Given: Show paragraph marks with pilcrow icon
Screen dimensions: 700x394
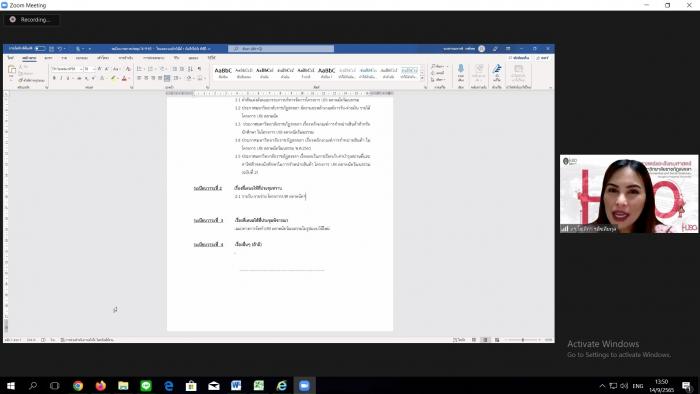Looking at the screenshot, I should click(199, 69).
